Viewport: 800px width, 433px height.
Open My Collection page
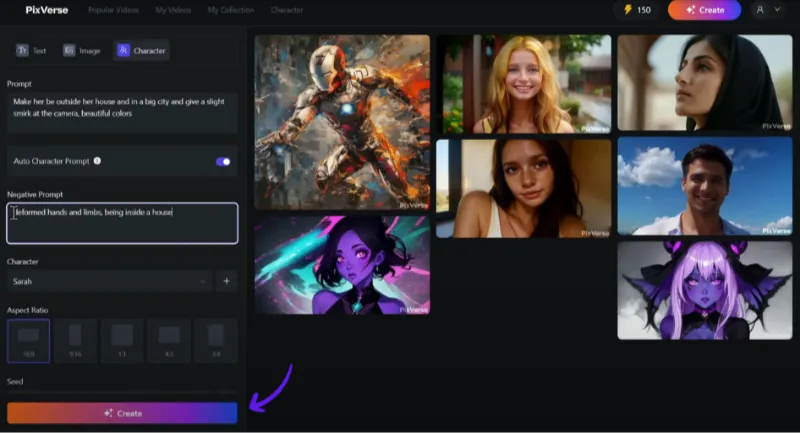click(231, 10)
